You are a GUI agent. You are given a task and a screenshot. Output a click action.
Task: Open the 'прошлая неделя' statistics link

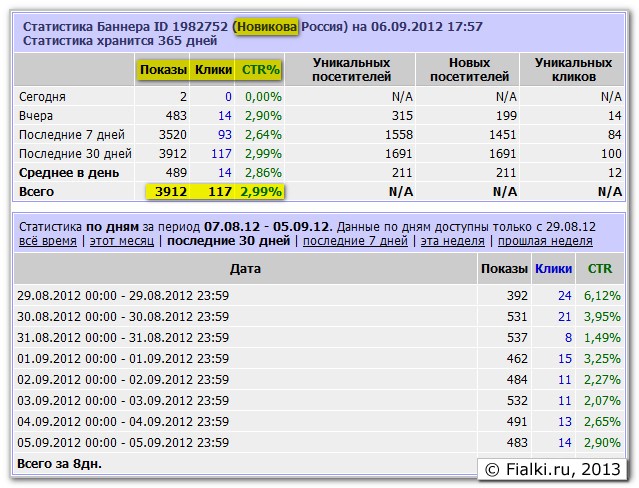coord(545,241)
